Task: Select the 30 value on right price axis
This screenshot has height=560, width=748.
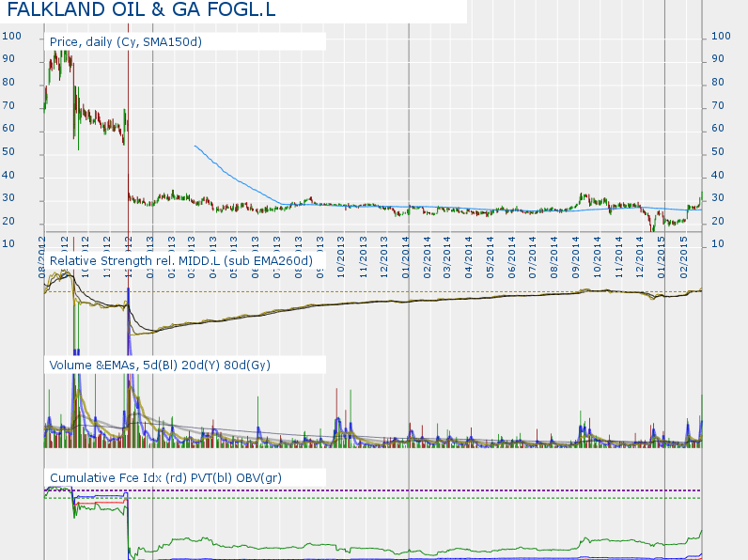Action: coord(718,198)
